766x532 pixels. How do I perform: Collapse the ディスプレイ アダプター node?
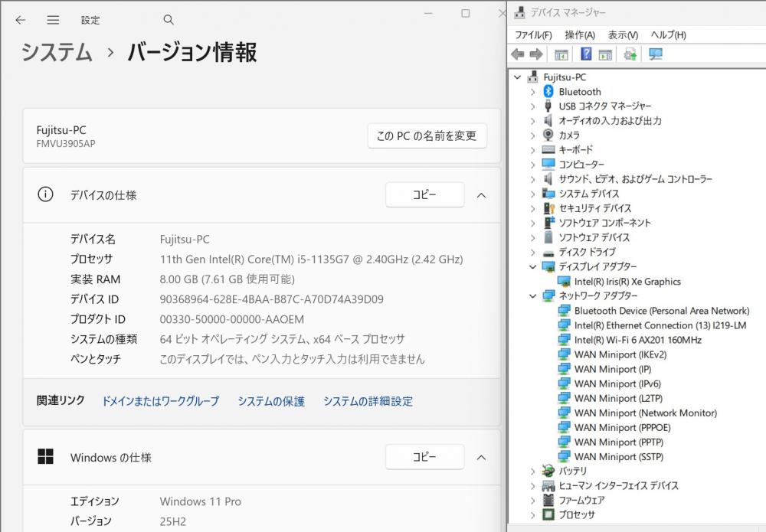(533, 267)
